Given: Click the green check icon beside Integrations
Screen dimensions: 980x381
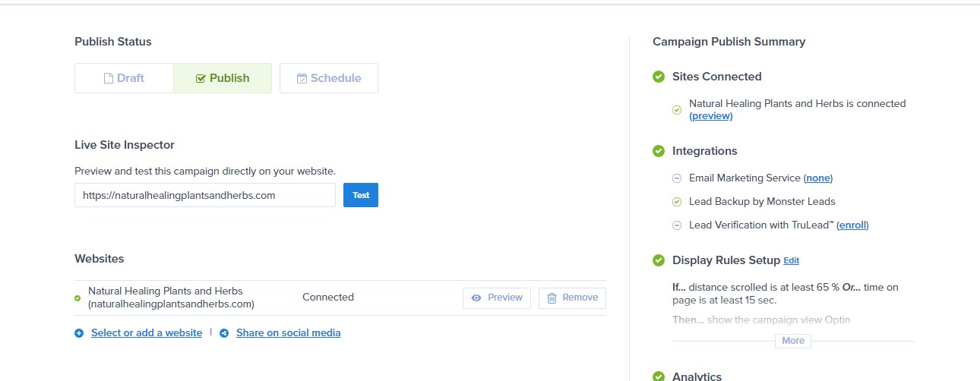Looking at the screenshot, I should 659,151.
